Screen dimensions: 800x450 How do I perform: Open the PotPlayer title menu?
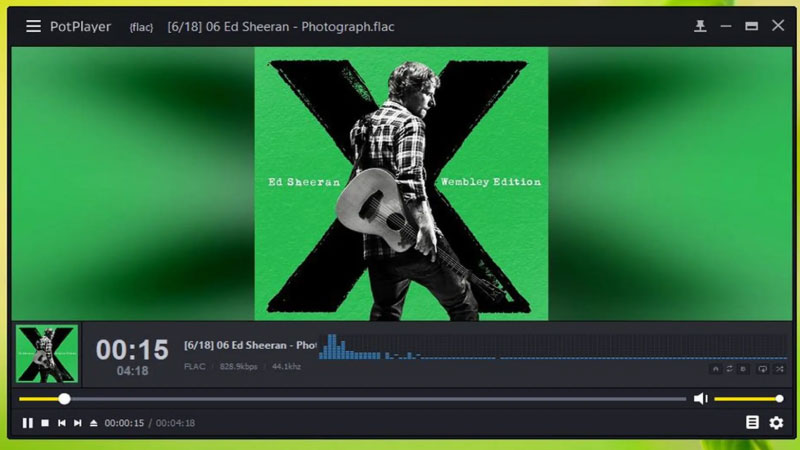(81, 26)
